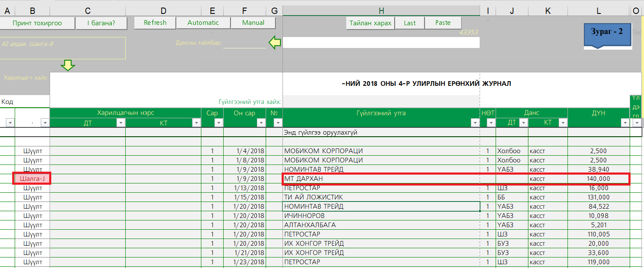Screen dimensions: 644x268
Task: Click the left-pointing green arrow icon
Action: [x=275, y=42]
